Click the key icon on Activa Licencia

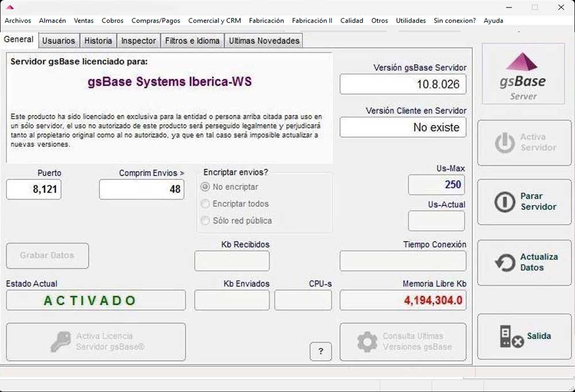pos(61,341)
